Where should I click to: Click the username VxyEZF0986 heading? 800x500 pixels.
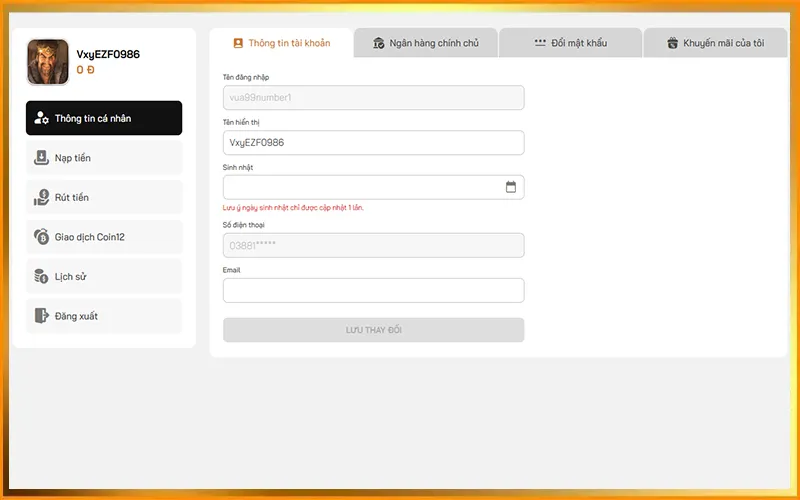pyautogui.click(x=108, y=54)
